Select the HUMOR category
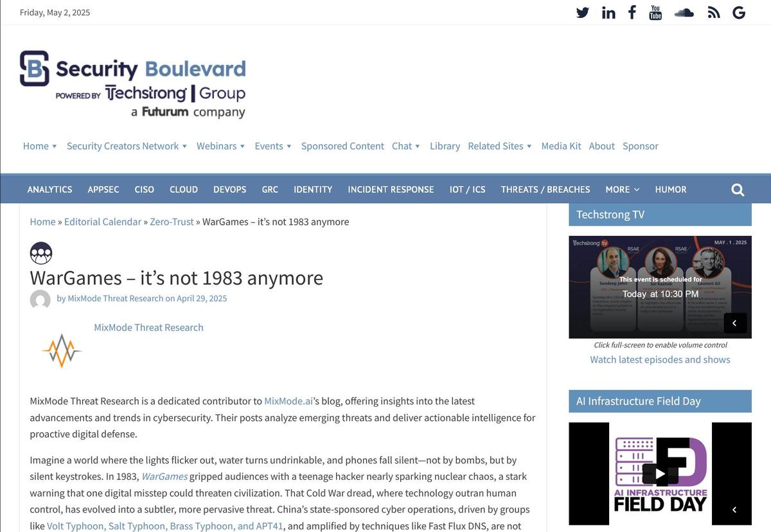Screen dimensions: 771x532 tap(671, 190)
